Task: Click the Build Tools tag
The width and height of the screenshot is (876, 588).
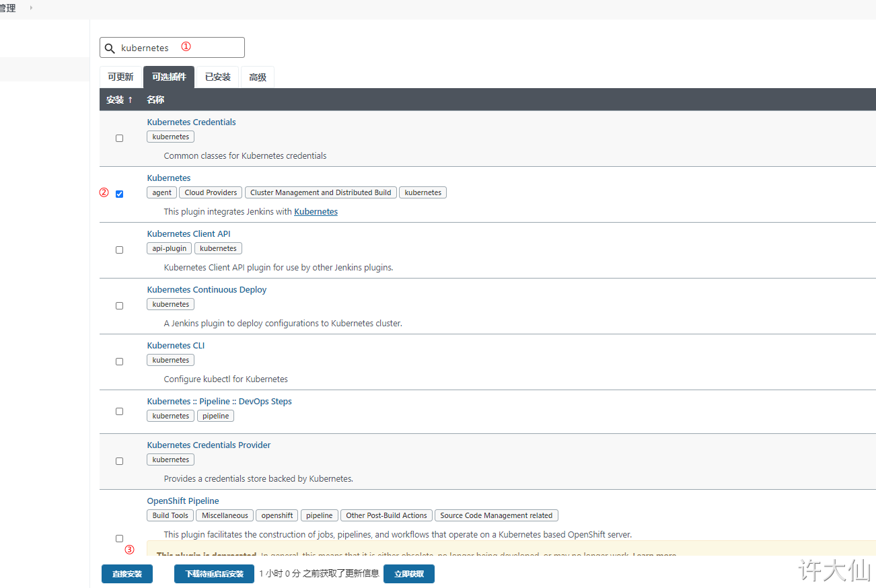Action: pos(170,515)
